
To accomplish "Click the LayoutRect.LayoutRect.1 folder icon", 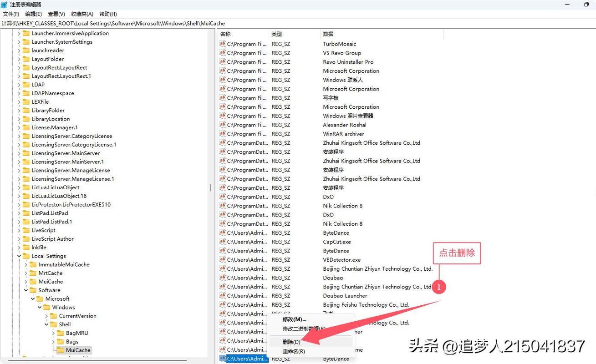I will (26, 76).
